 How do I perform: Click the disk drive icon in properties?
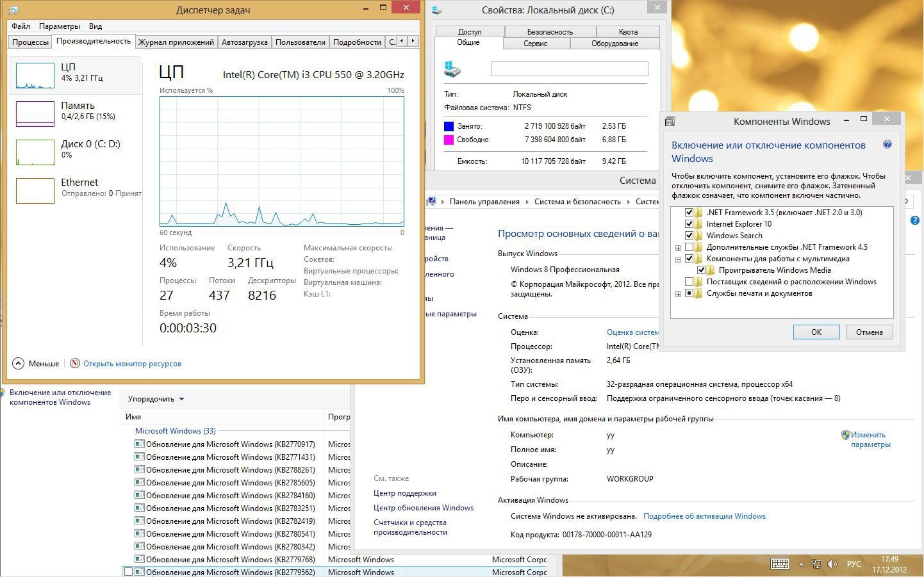pos(452,69)
